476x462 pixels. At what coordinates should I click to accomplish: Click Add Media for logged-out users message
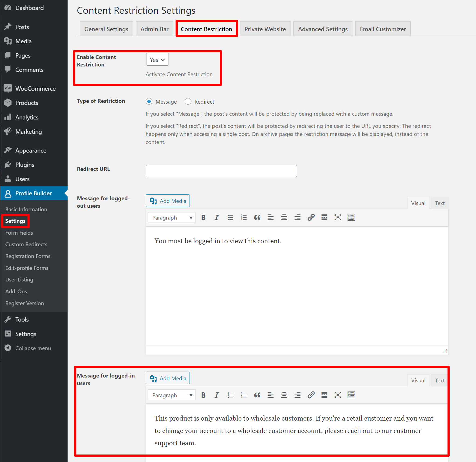coord(168,201)
